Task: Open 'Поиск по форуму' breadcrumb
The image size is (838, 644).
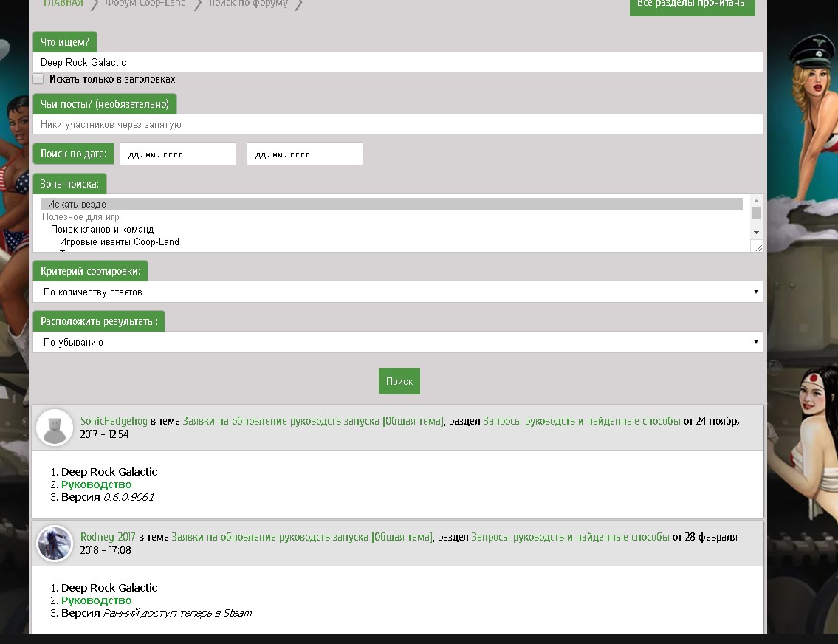Action: coord(248,4)
